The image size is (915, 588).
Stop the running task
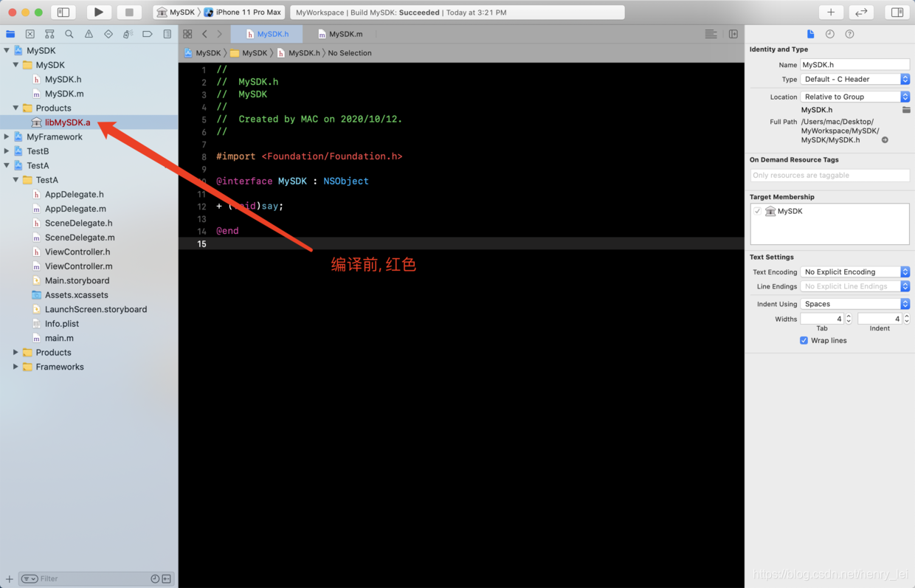(129, 12)
